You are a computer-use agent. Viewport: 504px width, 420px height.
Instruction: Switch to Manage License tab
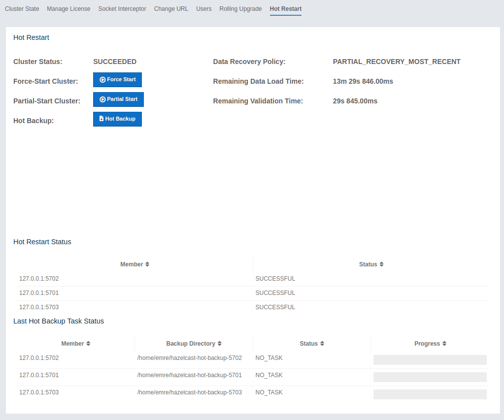(68, 9)
